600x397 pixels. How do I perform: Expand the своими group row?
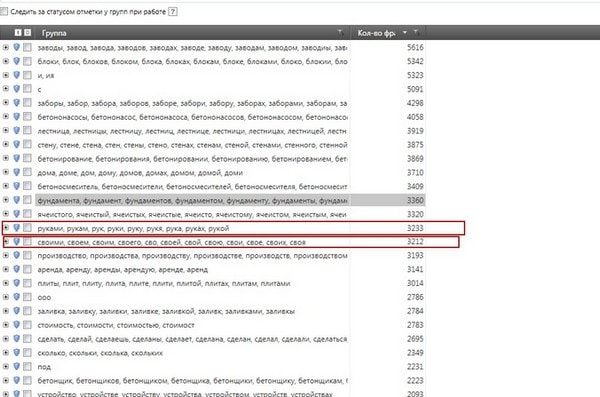pos(6,242)
